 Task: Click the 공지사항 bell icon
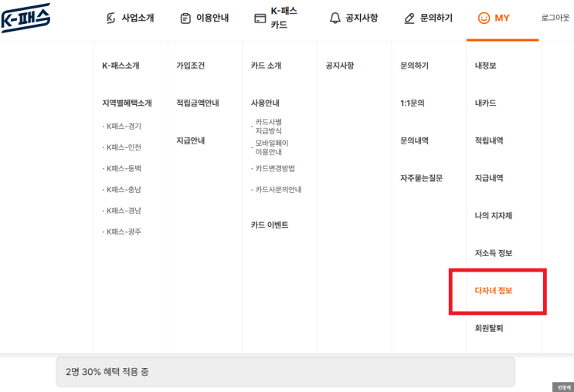click(335, 18)
